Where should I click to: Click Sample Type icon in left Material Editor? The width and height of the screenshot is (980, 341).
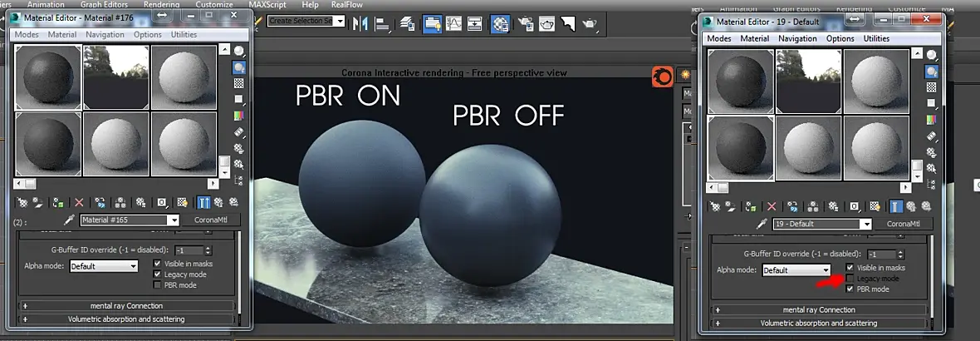pyautogui.click(x=238, y=51)
